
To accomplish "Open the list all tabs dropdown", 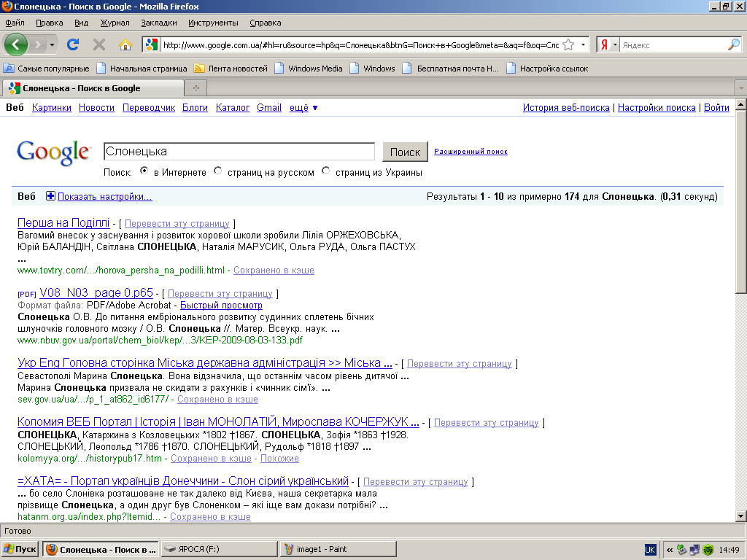I will [x=741, y=88].
